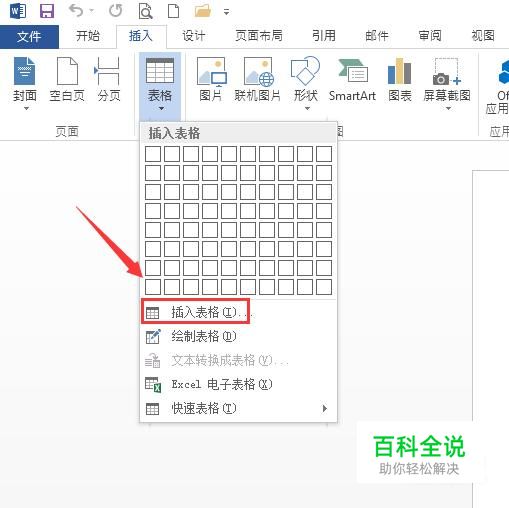This screenshot has height=508, width=509.
Task: Click the Open folder icon
Action: click(202, 11)
